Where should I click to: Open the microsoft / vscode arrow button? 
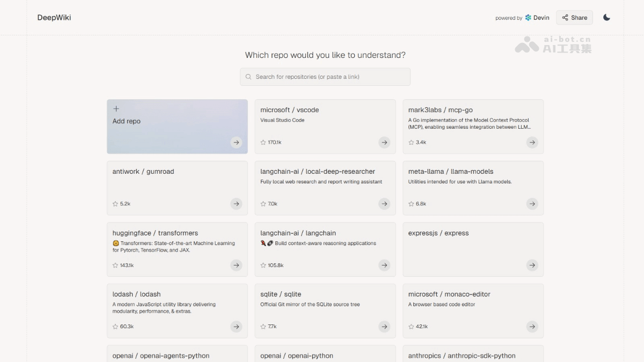point(384,142)
